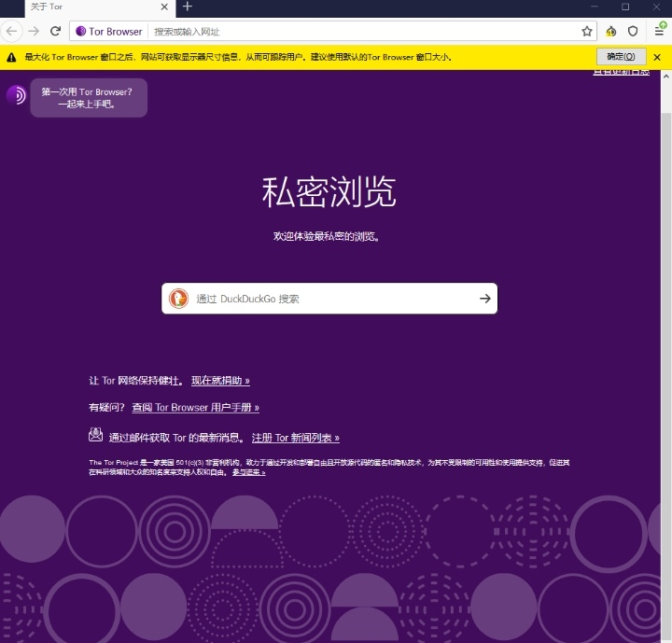Click the scrollbar up arrow
This screenshot has width=672, height=643.
click(666, 77)
